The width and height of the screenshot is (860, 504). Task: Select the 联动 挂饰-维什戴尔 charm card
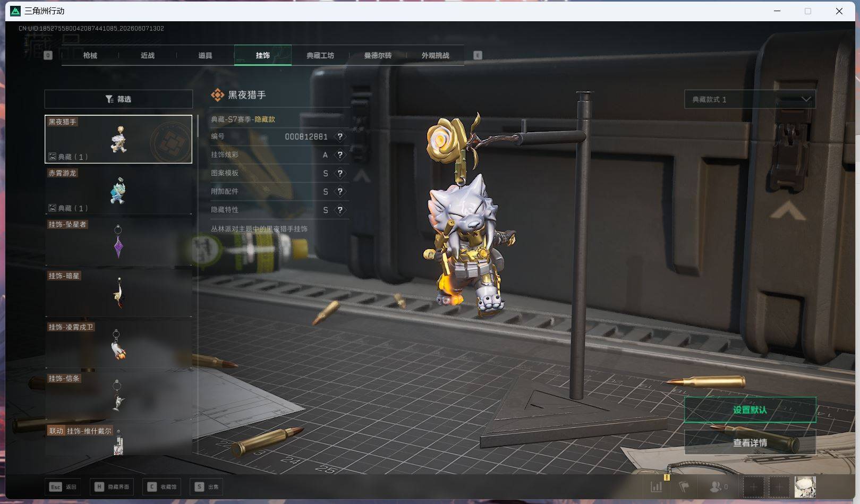118,440
